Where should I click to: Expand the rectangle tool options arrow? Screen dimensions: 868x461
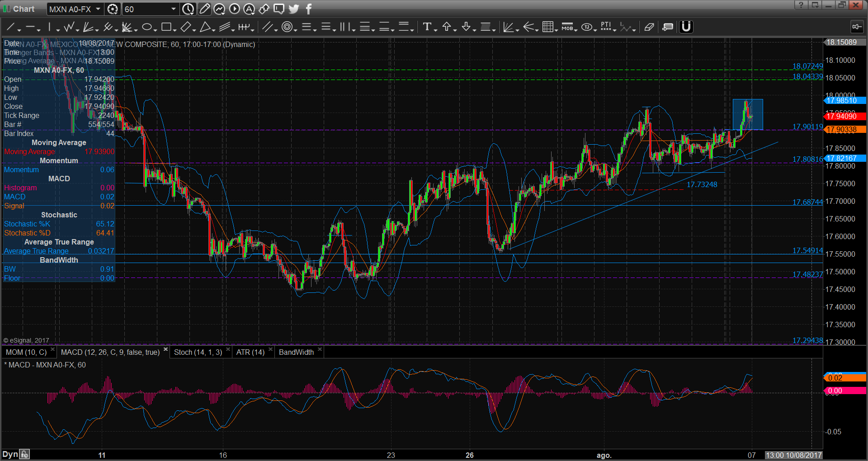(x=175, y=30)
